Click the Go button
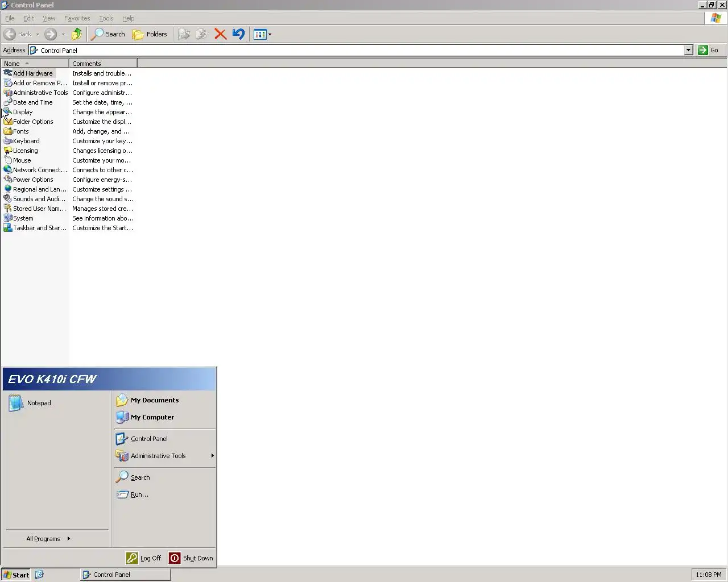Viewport: 728px width, 582px height. [x=709, y=50]
